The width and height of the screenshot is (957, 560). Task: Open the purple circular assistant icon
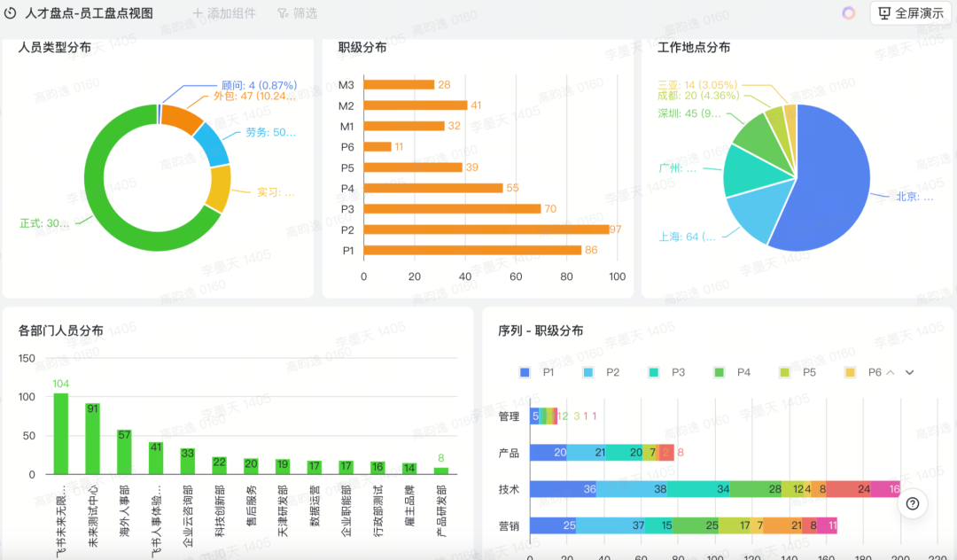848,12
